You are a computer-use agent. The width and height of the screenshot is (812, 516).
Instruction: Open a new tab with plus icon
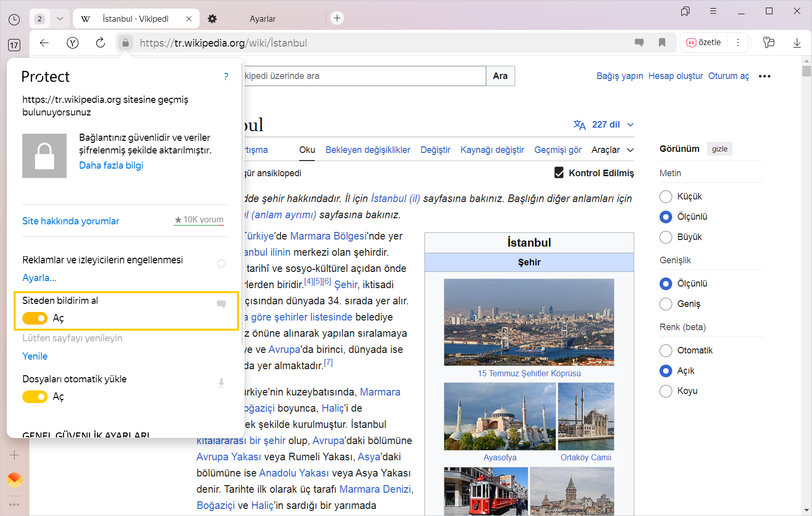[x=337, y=18]
